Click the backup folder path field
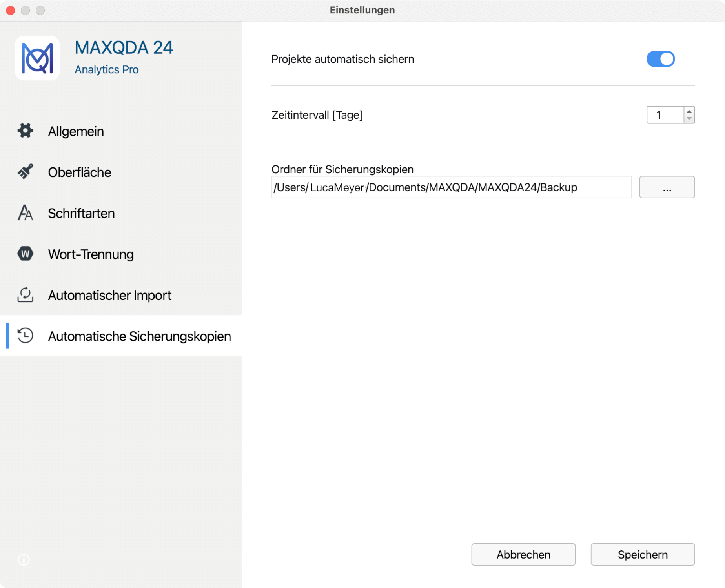The height and width of the screenshot is (588, 725). coord(451,187)
